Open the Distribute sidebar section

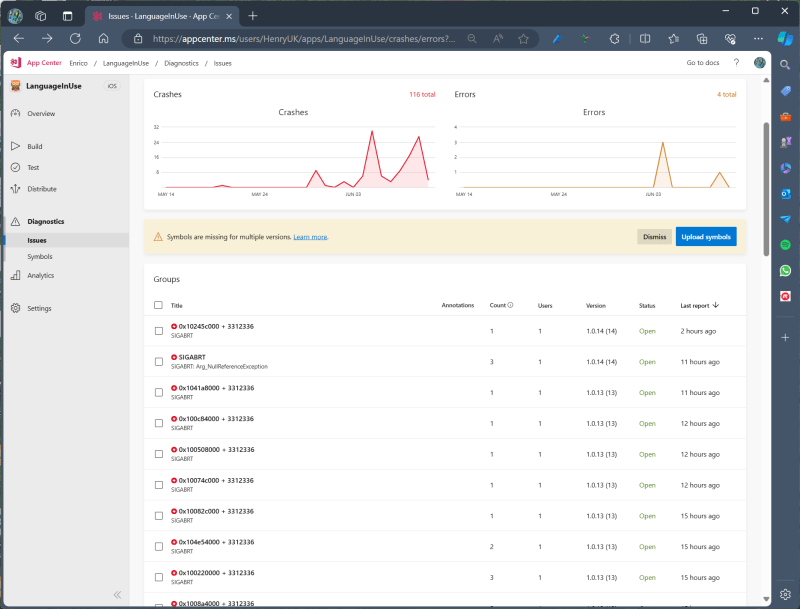(42, 189)
